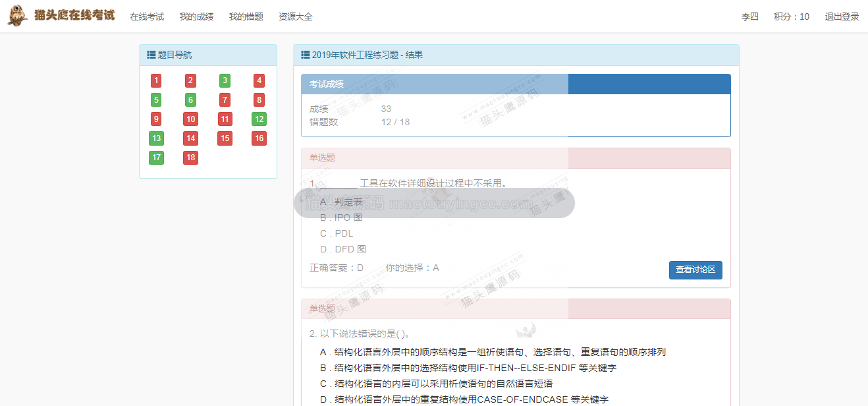Jump to question 9 in navigation
This screenshot has height=406, width=868.
coord(156,119)
